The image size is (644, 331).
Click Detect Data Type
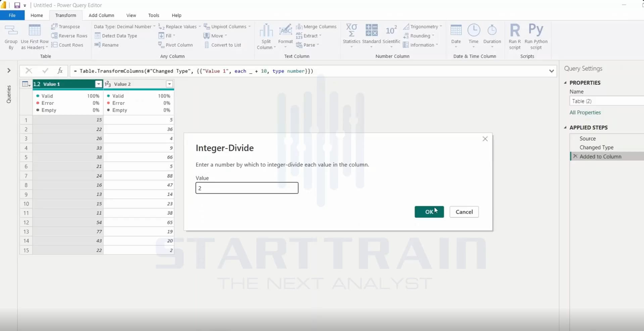(116, 36)
